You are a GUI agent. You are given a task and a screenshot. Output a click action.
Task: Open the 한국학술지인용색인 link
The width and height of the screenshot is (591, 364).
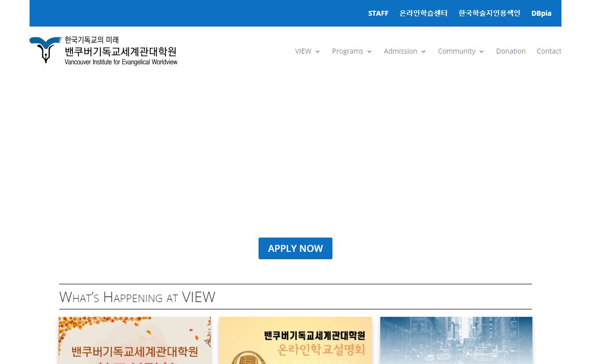(x=490, y=13)
